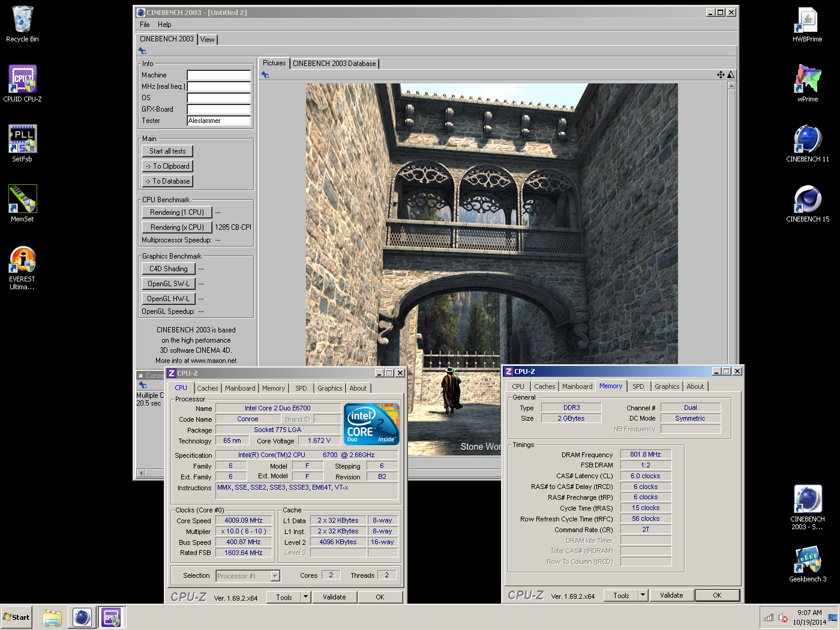Open SPD tab in left CPU-Z window
Viewport: 840px width, 630px height.
point(301,388)
